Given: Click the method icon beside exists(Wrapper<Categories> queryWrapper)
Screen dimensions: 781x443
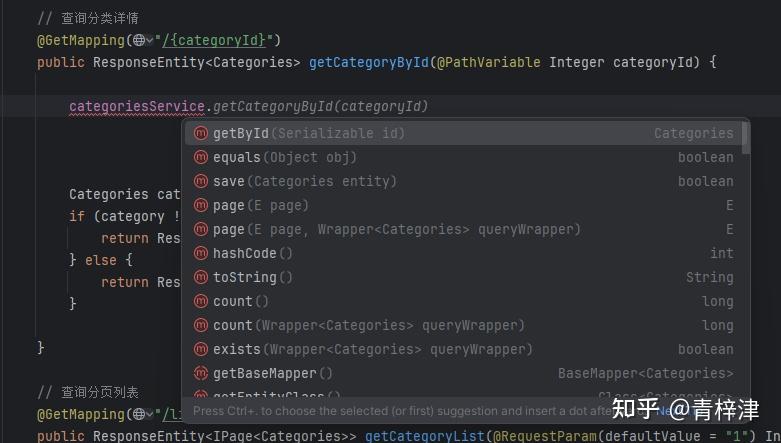Looking at the screenshot, I should 200,349.
